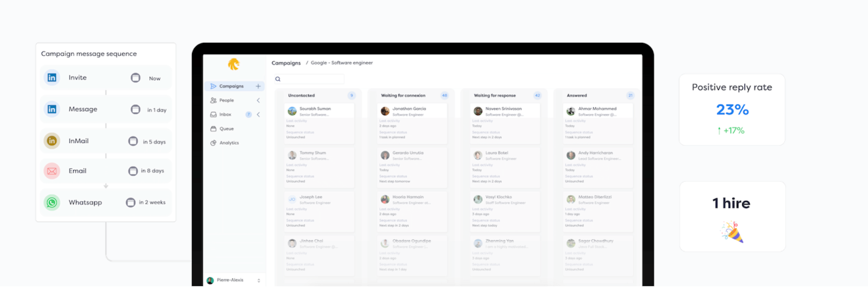Open Sagar Chowdhury's card
868x307 pixels.
coord(598,255)
